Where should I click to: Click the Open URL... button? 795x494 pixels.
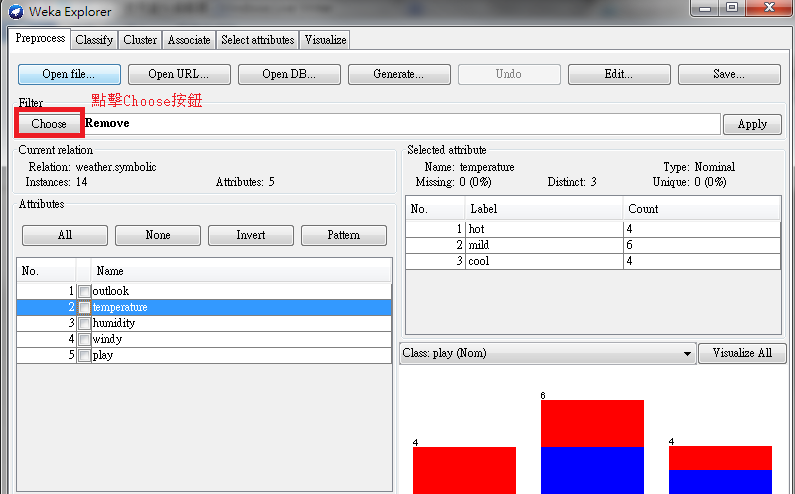click(179, 74)
